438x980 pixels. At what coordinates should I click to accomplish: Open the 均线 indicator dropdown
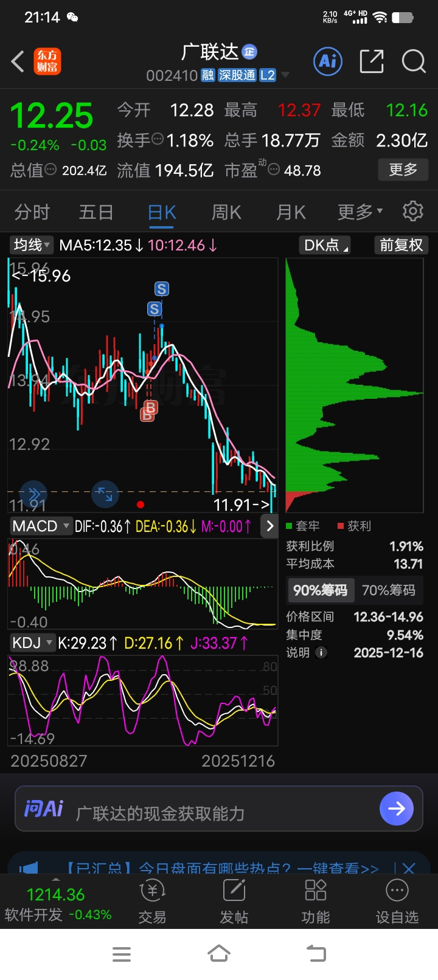click(32, 245)
